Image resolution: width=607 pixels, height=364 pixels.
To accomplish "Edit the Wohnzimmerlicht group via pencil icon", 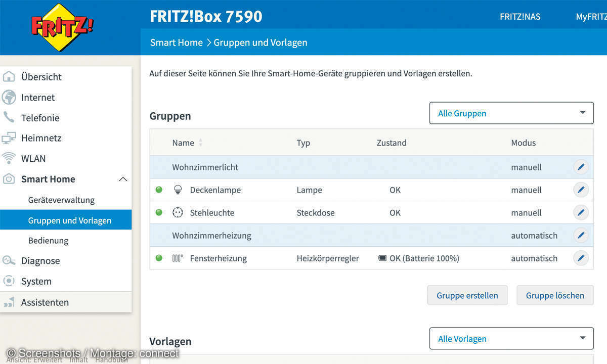I will pos(581,167).
